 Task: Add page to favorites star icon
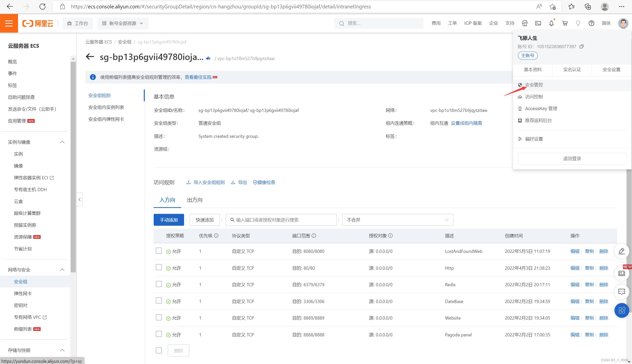552,6
